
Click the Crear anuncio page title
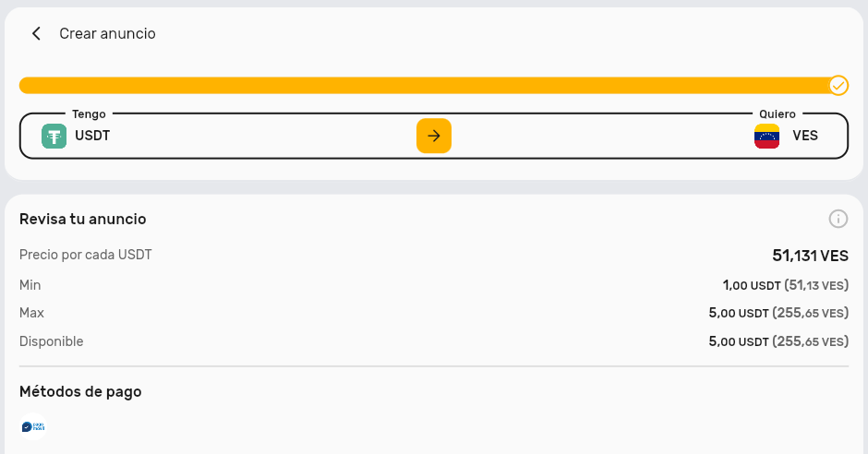pyautogui.click(x=107, y=34)
